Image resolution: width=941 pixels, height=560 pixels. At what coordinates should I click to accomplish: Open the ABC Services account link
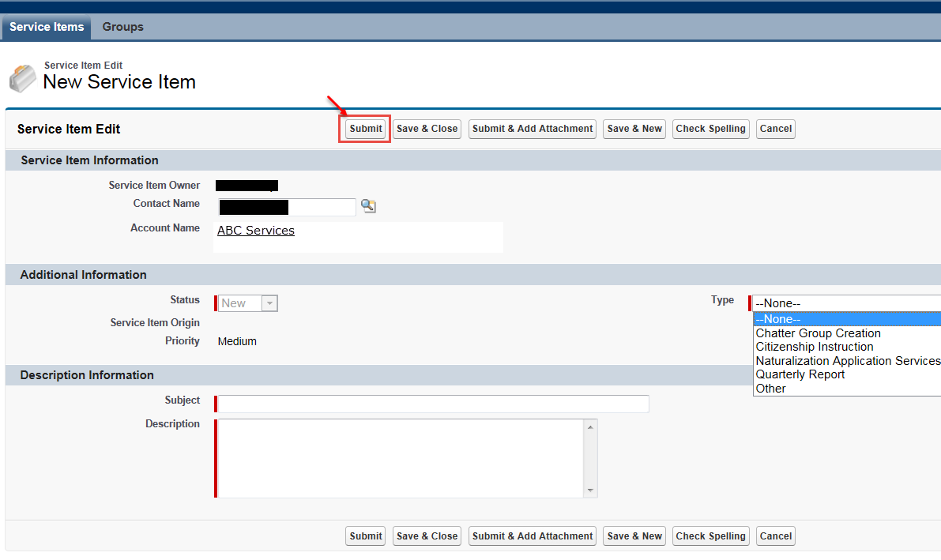click(x=256, y=231)
